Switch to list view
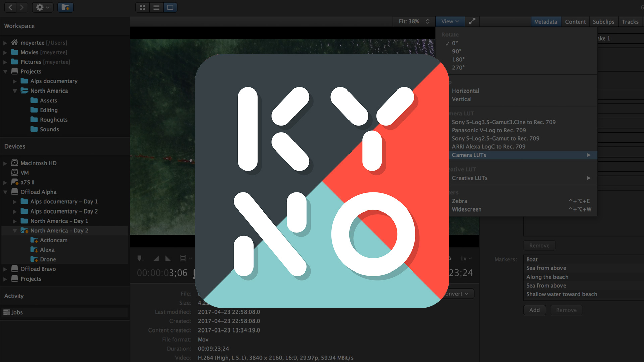 click(156, 7)
